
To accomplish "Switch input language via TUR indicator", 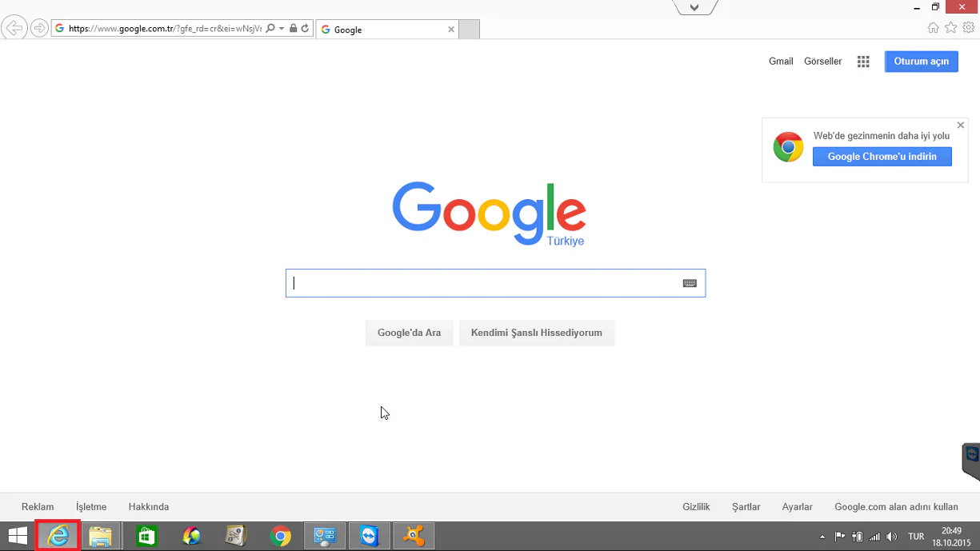I will (x=916, y=537).
